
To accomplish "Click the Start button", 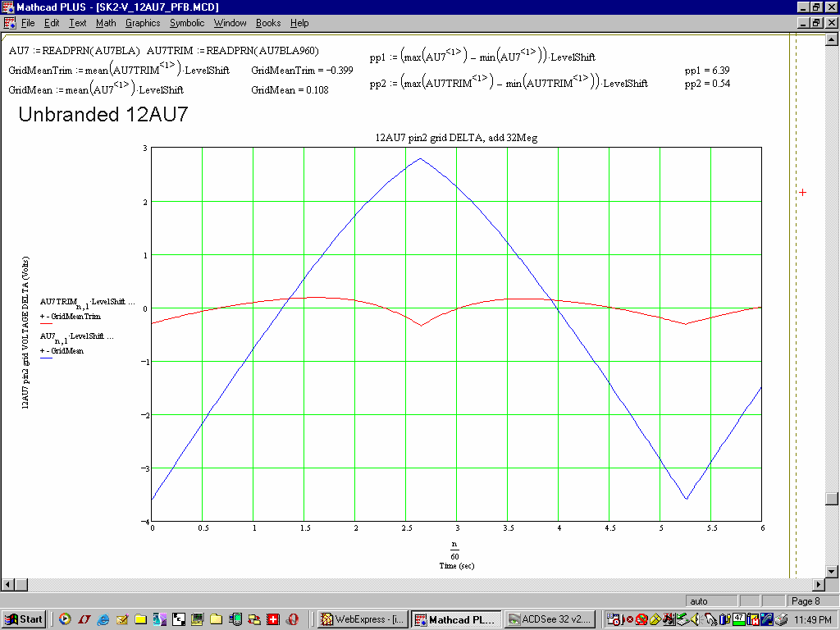I will tap(24, 619).
